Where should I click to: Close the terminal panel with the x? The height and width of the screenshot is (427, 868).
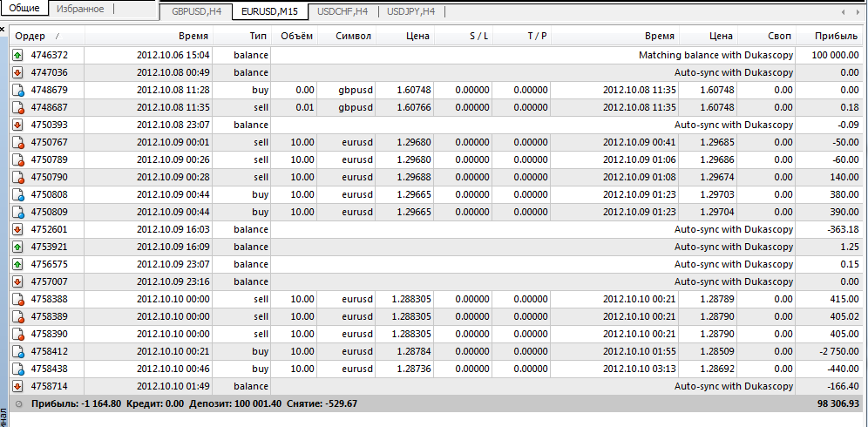click(3, 29)
